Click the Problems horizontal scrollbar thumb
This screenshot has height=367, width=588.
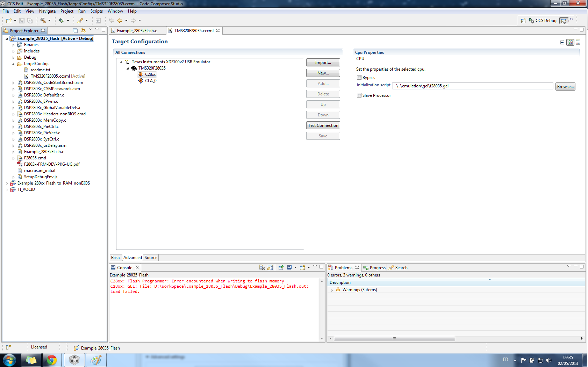tap(394, 338)
